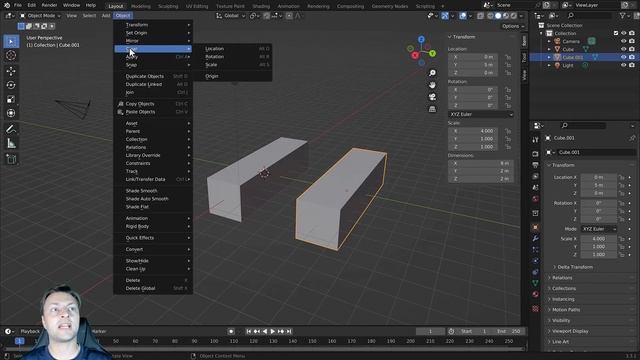The height and width of the screenshot is (360, 640).
Task: Select the 3D Cursor tool
Action: pos(11,56)
